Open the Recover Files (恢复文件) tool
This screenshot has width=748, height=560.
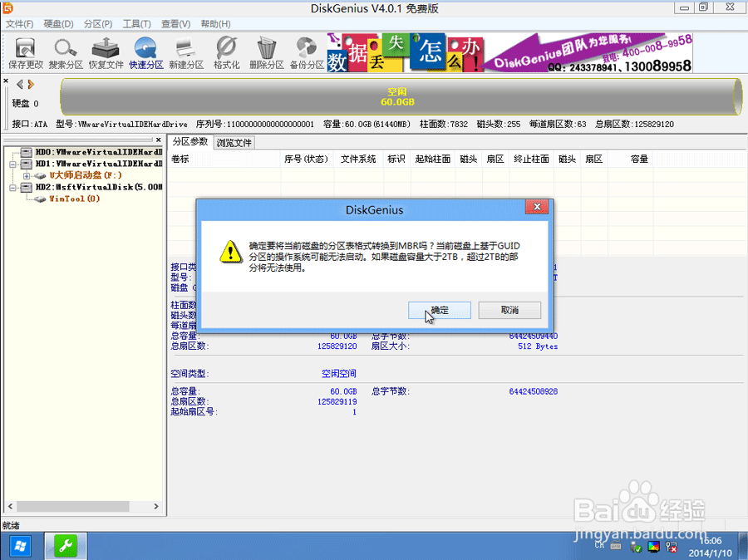[x=106, y=53]
